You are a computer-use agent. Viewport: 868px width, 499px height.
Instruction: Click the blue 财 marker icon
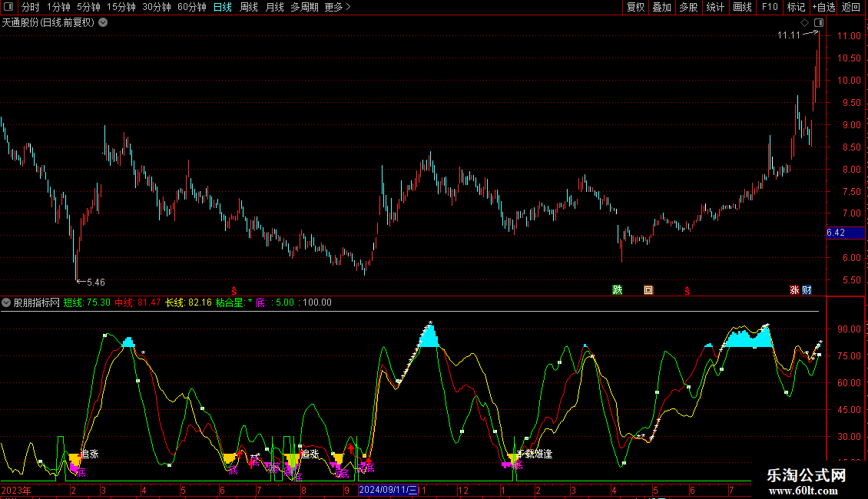coord(807,290)
